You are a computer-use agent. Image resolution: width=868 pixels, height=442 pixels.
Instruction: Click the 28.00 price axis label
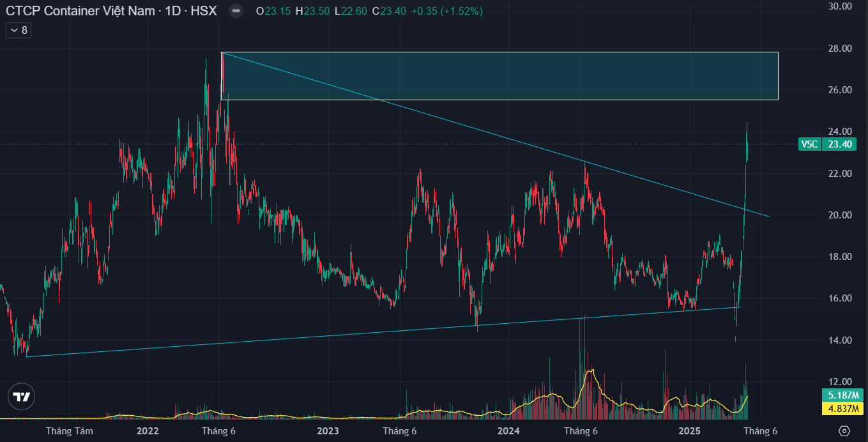point(840,49)
